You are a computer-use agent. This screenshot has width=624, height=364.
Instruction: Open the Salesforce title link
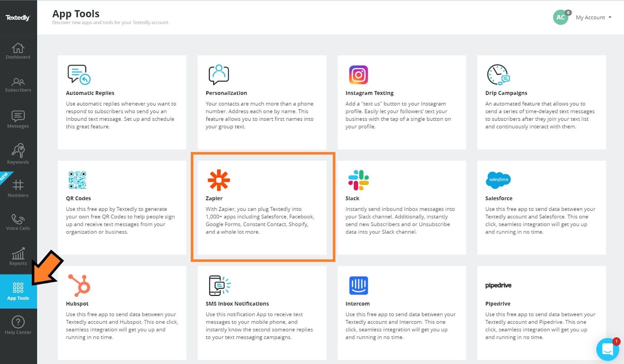pyautogui.click(x=499, y=198)
